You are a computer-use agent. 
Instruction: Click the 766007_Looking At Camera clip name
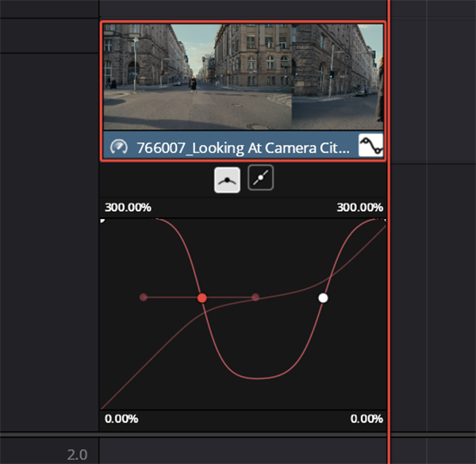point(243,148)
